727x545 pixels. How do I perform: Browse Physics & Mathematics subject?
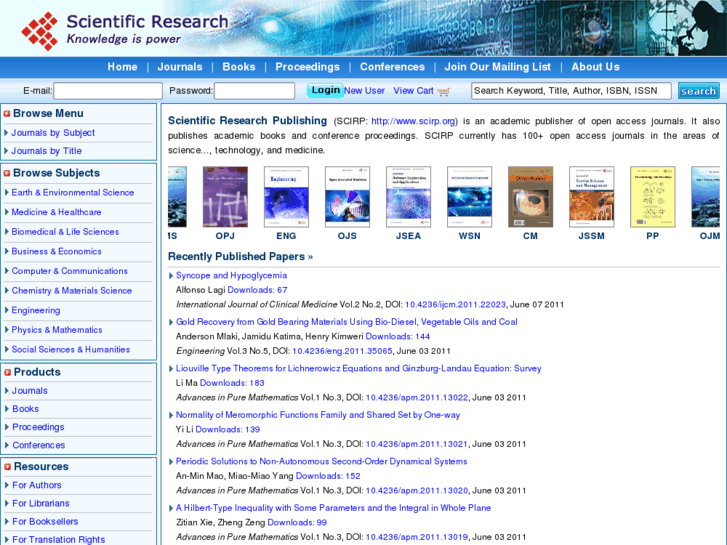[57, 330]
